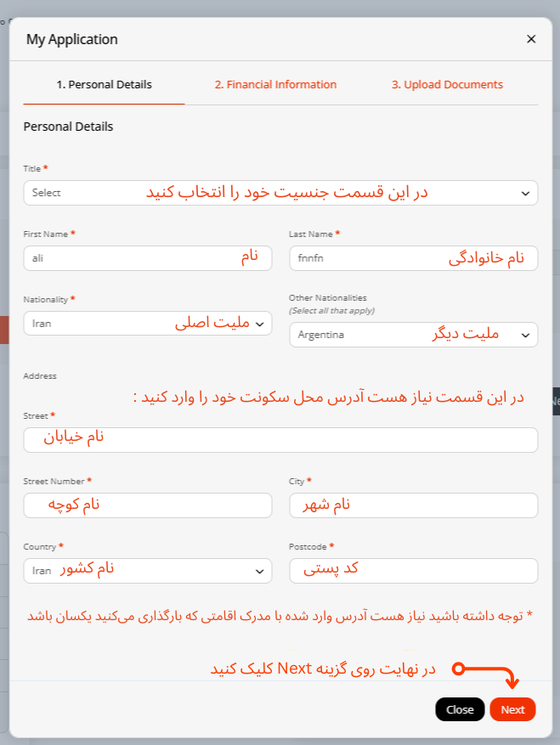Click the red Next button
Viewport: 560px width, 745px height.
[512, 709]
